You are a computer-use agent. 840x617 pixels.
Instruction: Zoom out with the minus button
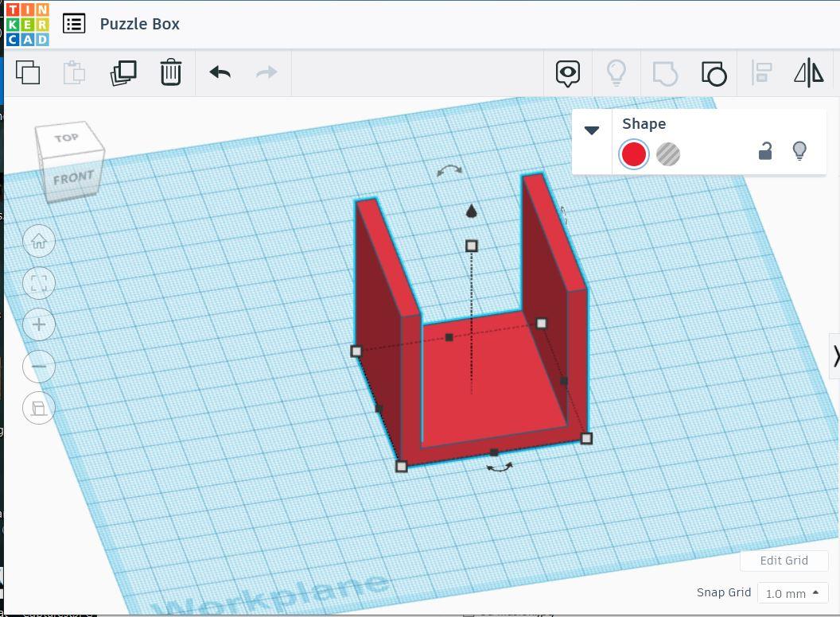coord(39,367)
